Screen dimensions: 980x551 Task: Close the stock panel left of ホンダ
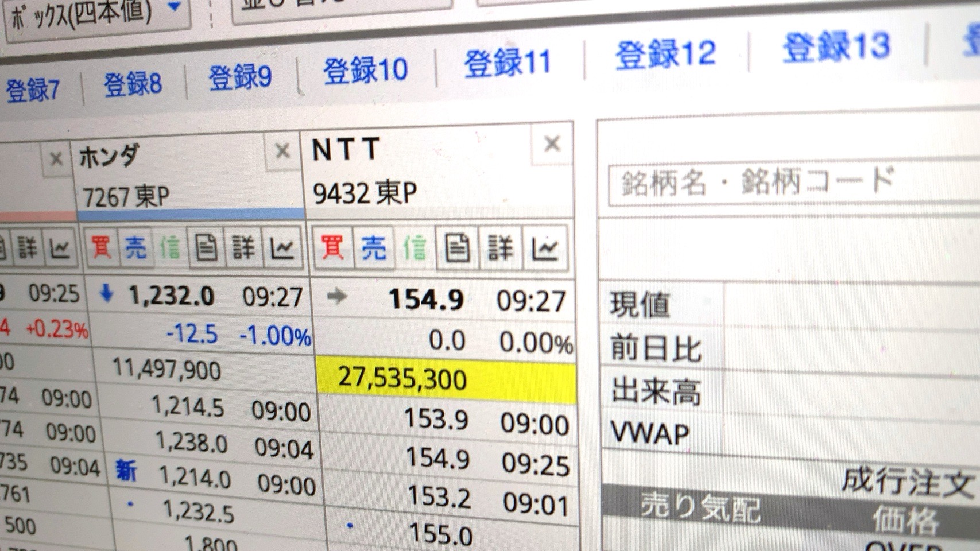(56, 158)
